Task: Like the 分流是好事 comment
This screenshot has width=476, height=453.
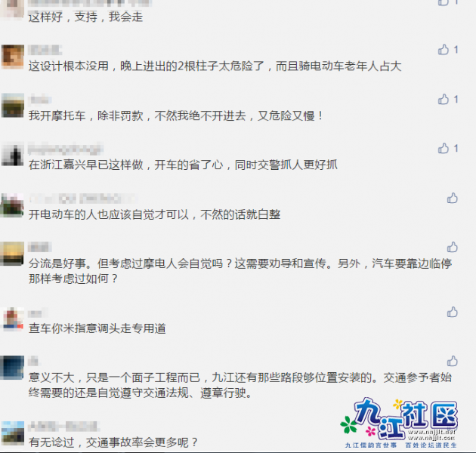Action: tap(452, 248)
